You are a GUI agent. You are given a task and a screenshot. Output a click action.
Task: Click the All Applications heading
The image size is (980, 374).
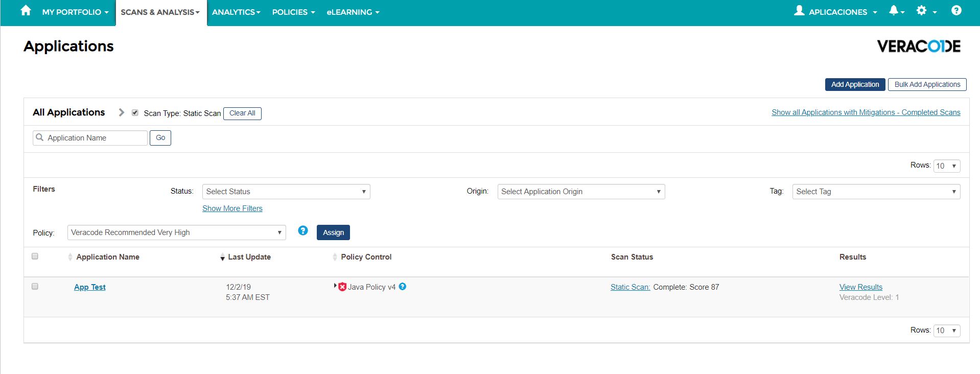coord(68,112)
